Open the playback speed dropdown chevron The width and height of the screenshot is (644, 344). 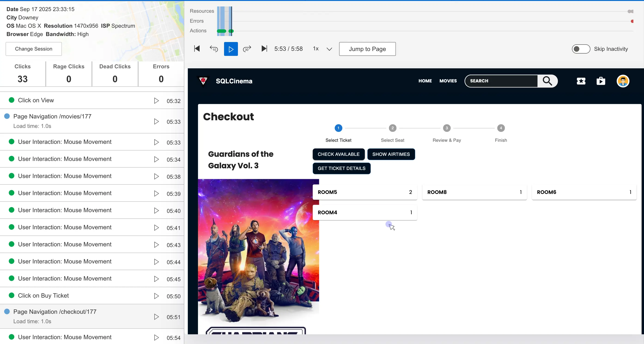[329, 49]
